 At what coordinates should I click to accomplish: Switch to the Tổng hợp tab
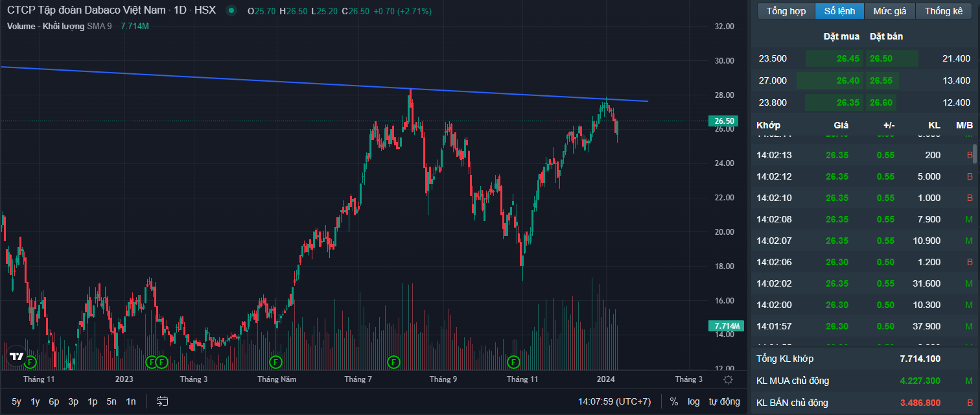coord(786,11)
